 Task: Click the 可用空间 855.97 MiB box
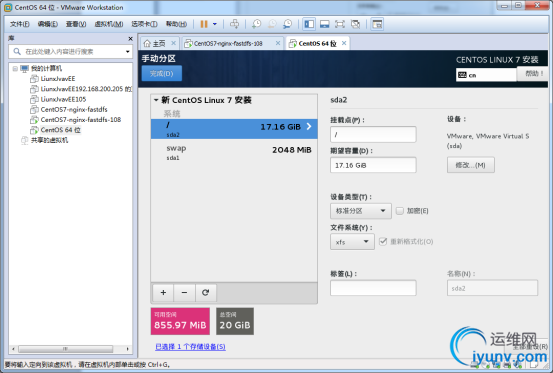click(180, 321)
